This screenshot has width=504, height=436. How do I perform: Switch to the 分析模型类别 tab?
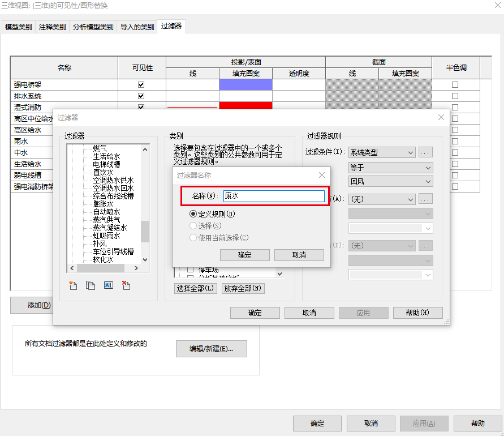93,27
